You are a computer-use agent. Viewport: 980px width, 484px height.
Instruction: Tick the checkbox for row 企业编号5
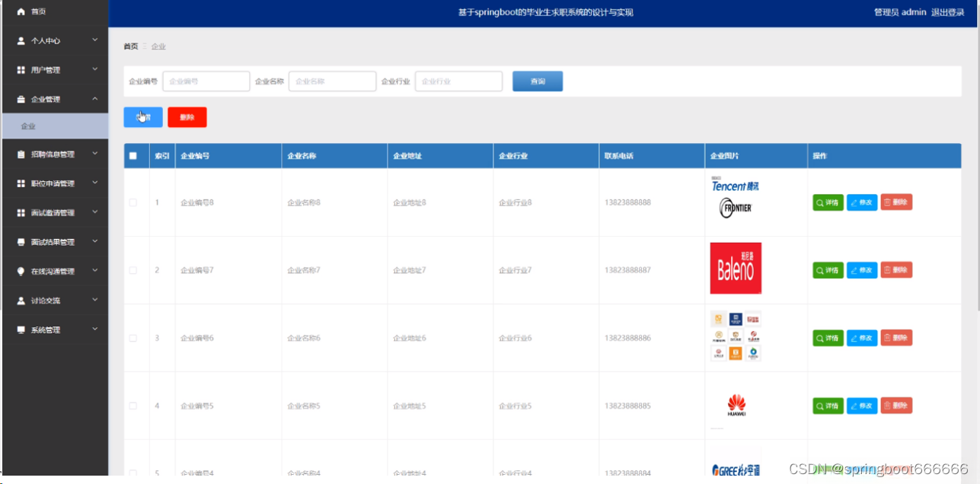point(133,406)
